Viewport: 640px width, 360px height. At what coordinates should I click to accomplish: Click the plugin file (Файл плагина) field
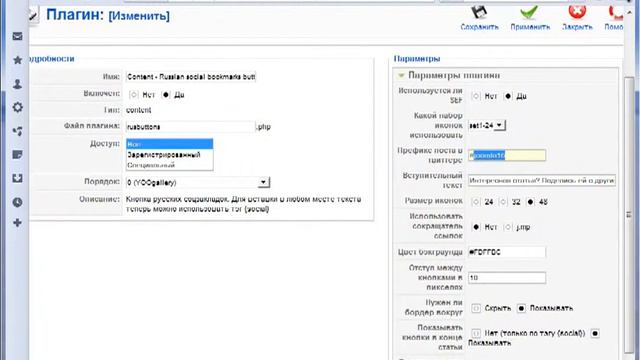coord(191,127)
